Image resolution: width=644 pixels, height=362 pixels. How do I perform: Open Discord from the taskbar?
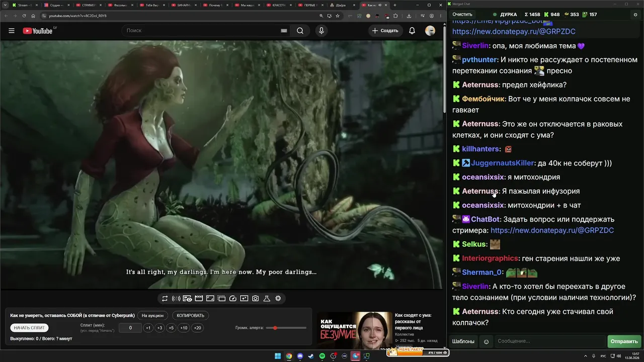[300, 356]
